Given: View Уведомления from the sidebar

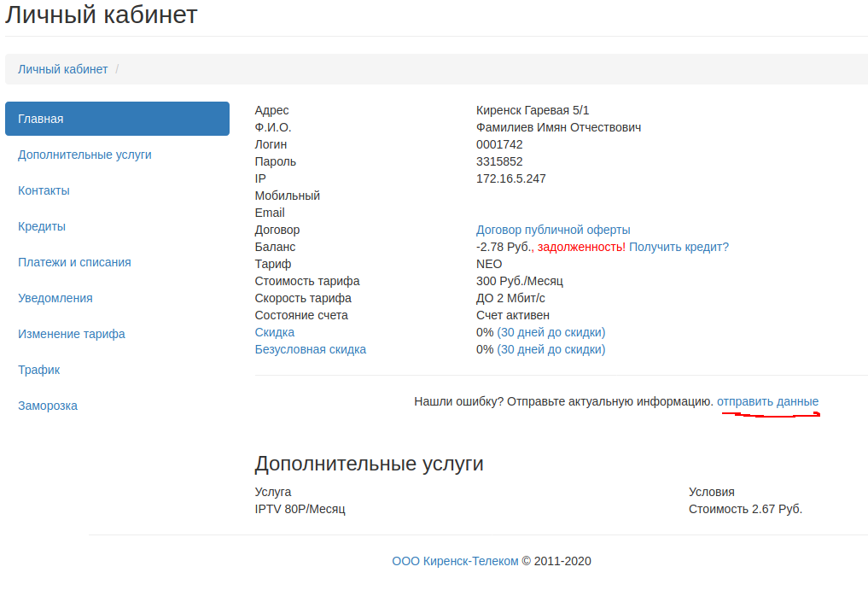Looking at the screenshot, I should coord(55,298).
